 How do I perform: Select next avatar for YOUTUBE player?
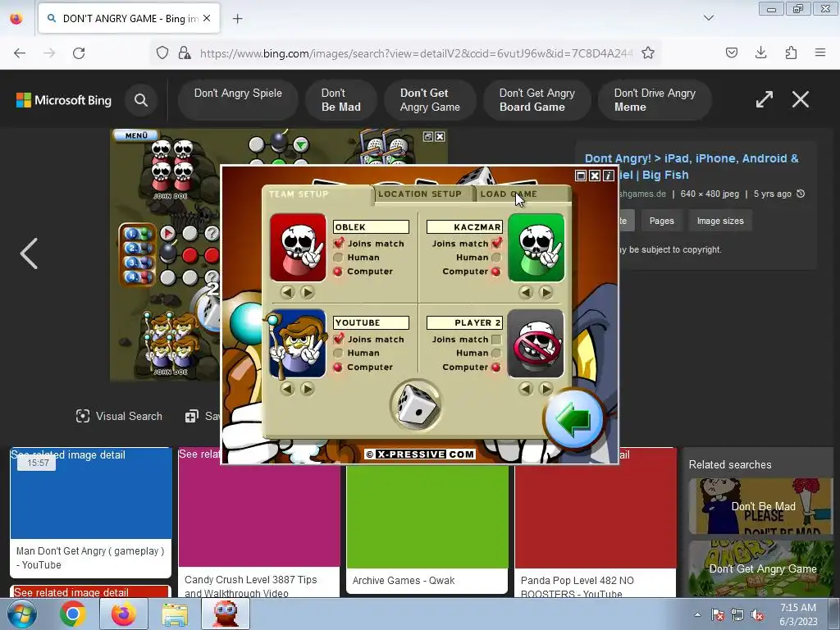[x=308, y=389]
